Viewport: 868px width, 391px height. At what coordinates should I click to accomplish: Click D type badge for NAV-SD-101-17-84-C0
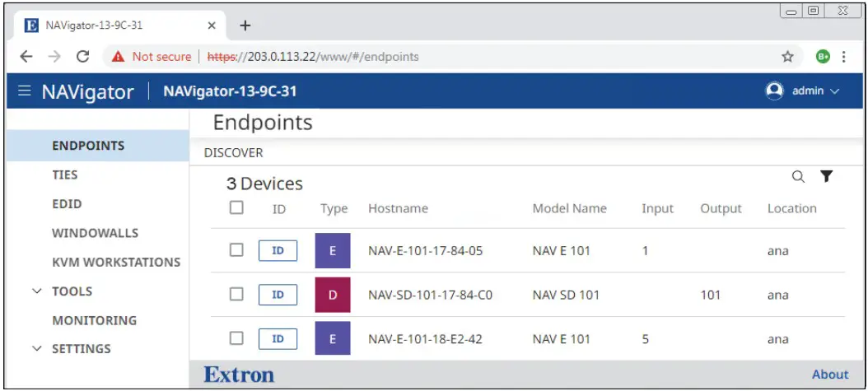point(333,295)
